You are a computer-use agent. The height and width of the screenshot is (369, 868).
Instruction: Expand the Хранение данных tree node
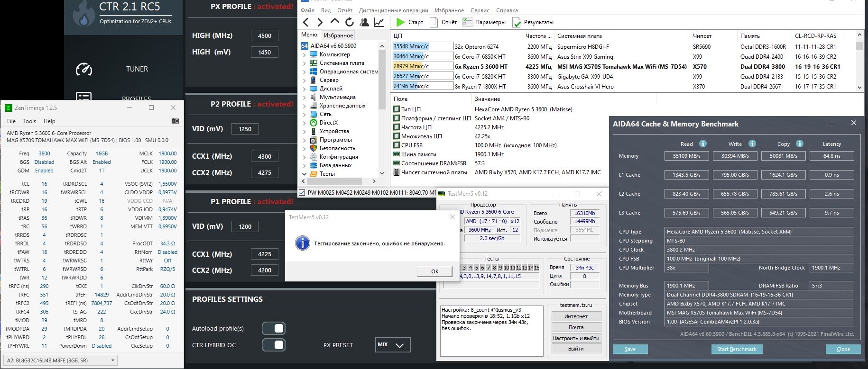click(304, 106)
